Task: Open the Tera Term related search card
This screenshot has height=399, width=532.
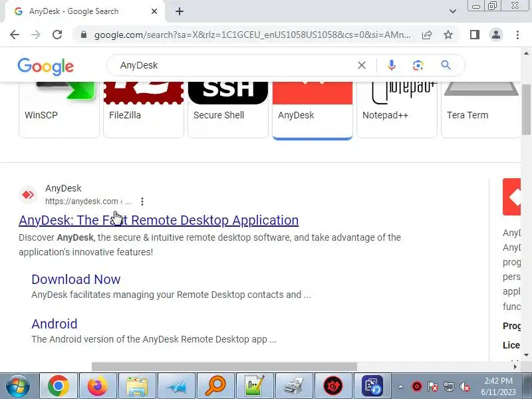Action: pos(481,109)
